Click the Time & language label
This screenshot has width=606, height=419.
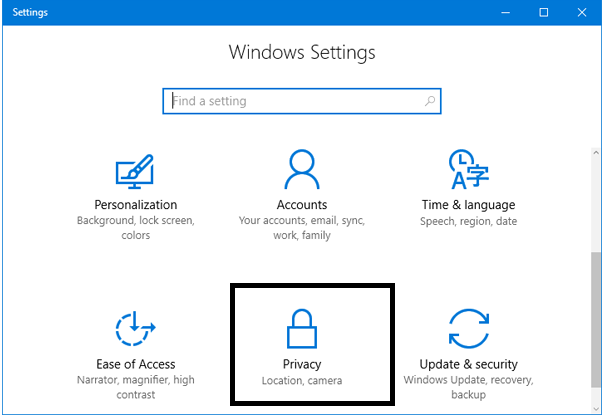(x=468, y=204)
